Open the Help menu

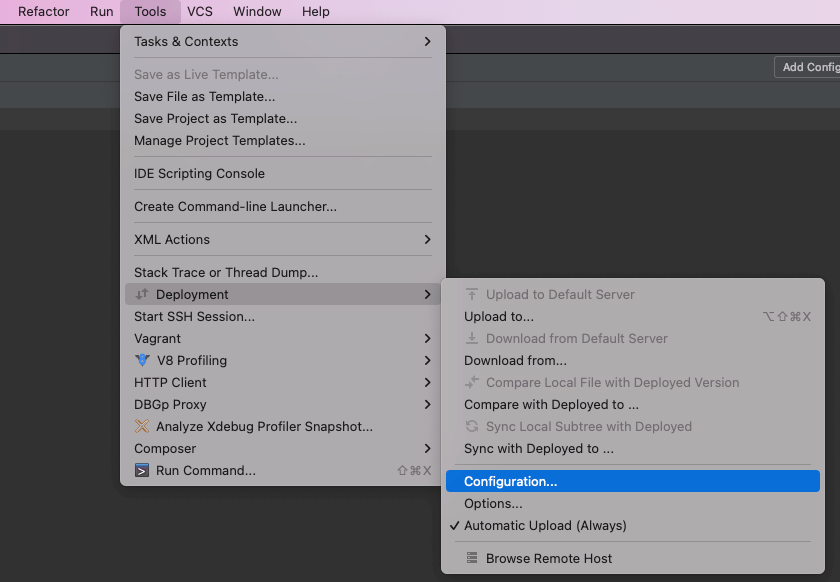[x=315, y=11]
